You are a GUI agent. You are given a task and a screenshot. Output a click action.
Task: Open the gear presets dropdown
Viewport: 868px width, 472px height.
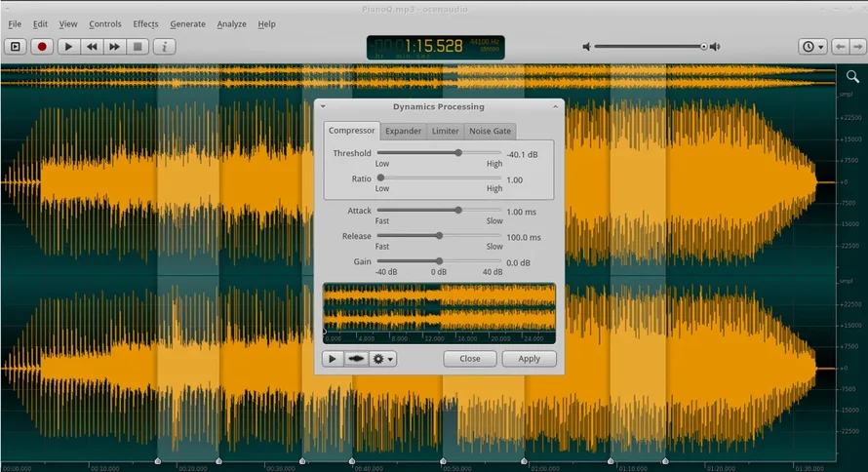coord(383,359)
